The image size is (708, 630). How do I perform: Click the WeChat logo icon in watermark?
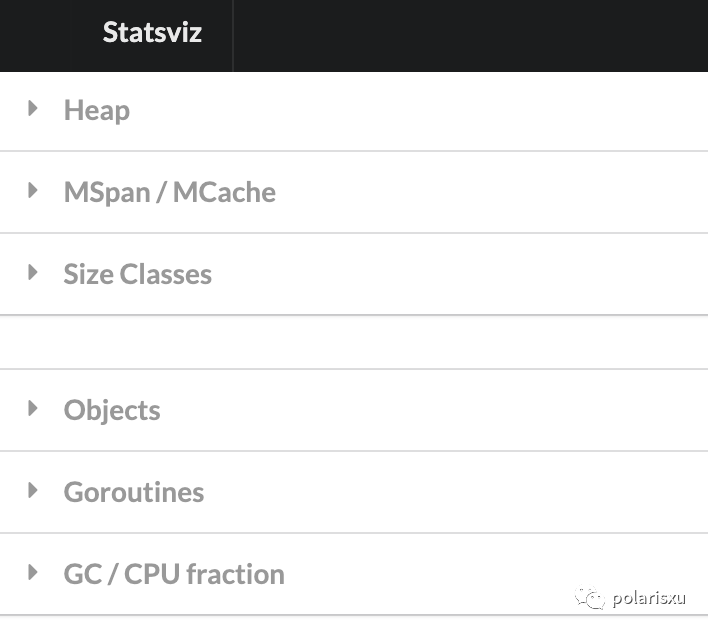590,597
